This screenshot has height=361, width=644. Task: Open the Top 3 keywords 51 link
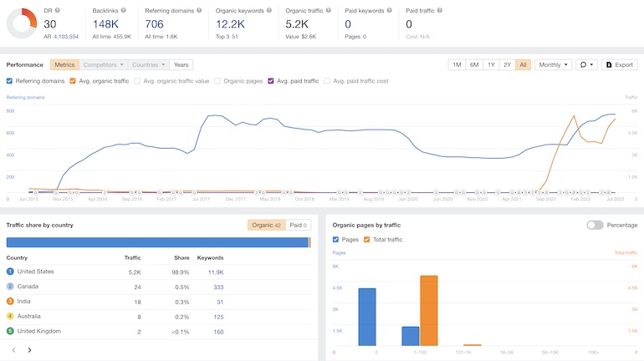[235, 37]
